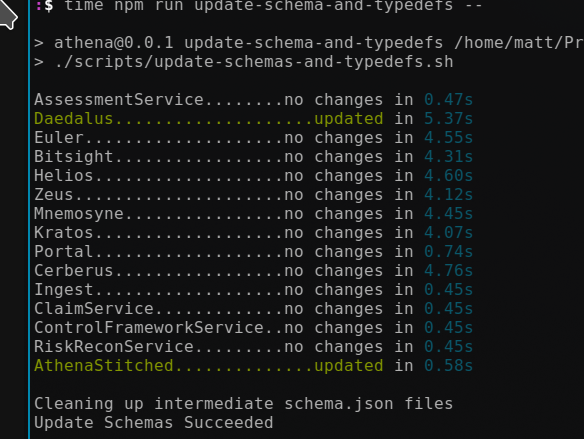Image resolution: width=584 pixels, height=439 pixels.
Task: Click the ClaimService line
Action: point(253,309)
